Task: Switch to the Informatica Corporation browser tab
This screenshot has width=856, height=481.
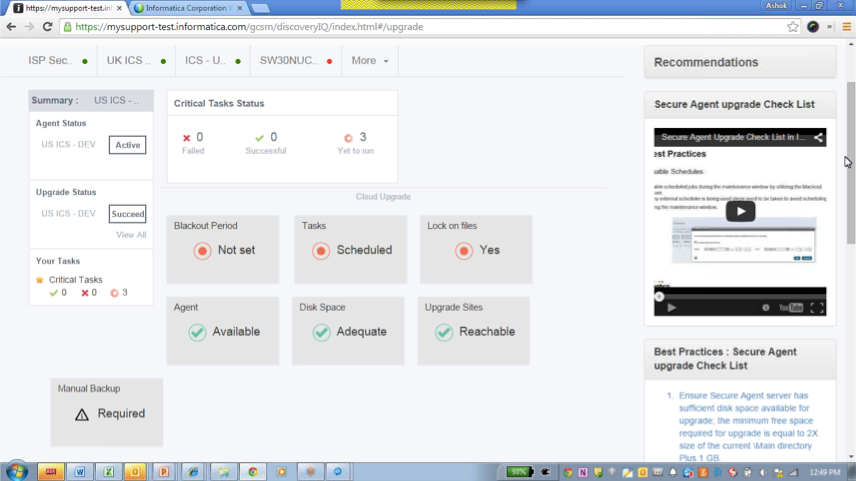Action: [x=188, y=8]
